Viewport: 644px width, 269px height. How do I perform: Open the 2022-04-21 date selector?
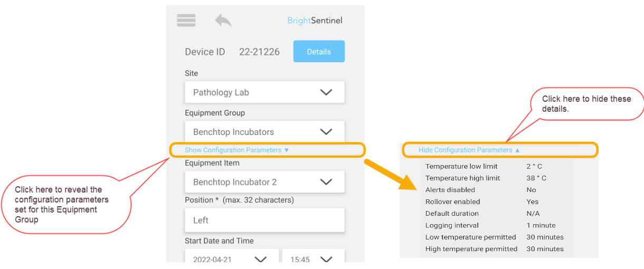click(x=231, y=256)
